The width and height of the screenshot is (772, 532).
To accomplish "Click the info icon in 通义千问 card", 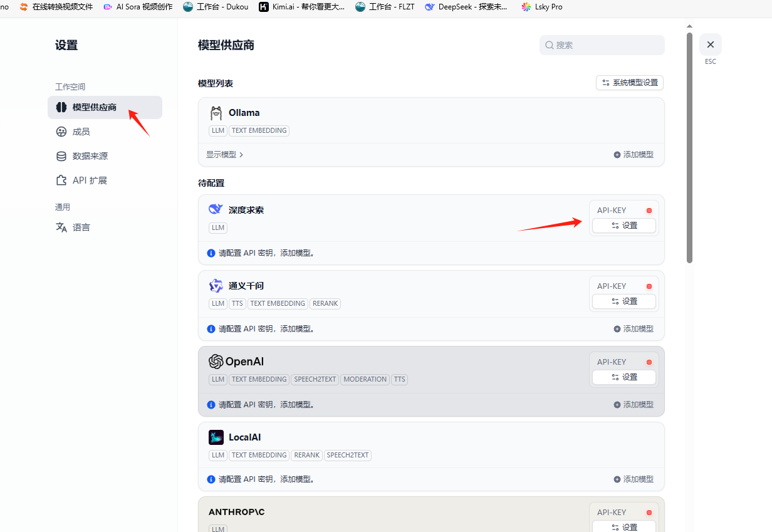I will (211, 328).
